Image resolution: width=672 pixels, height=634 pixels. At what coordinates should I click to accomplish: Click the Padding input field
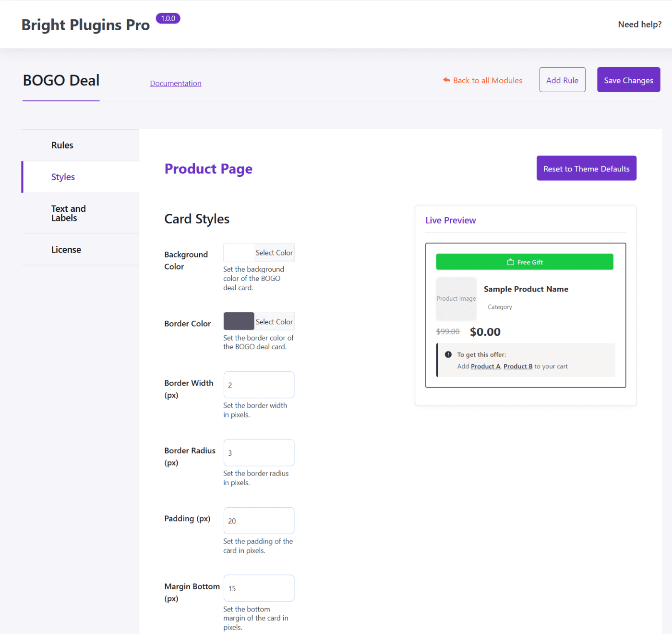259,520
